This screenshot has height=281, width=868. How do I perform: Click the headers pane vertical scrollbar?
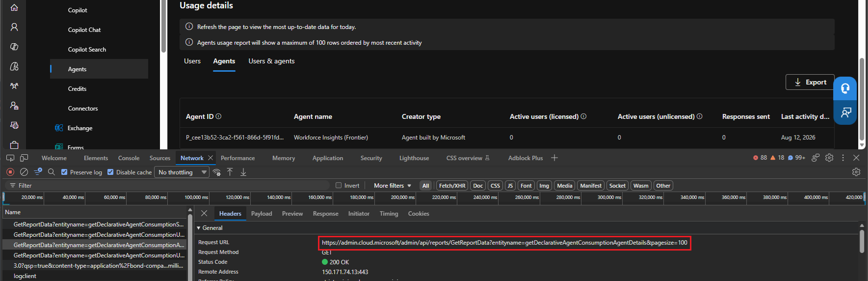(x=862, y=242)
